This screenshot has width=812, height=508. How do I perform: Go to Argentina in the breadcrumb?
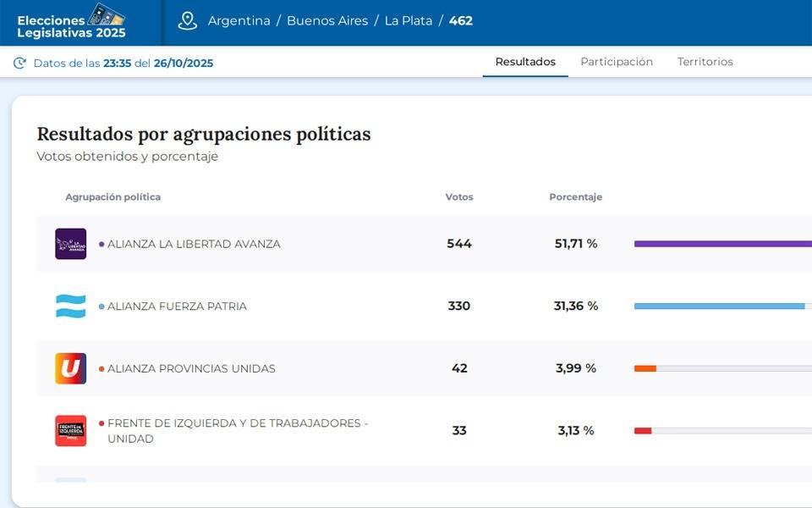[x=239, y=21]
